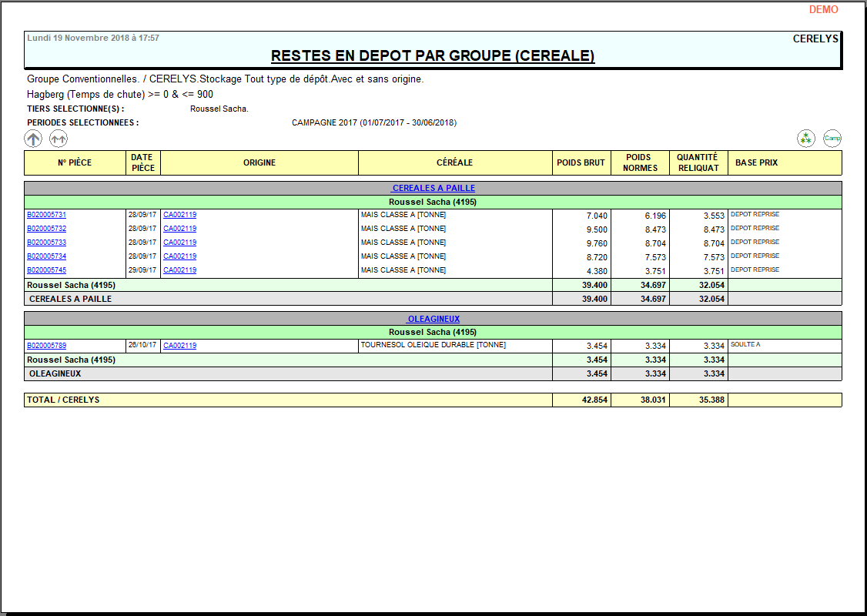The width and height of the screenshot is (867, 616).
Task: Open origin CA002119 on the tournesol row
Action: [x=179, y=346]
